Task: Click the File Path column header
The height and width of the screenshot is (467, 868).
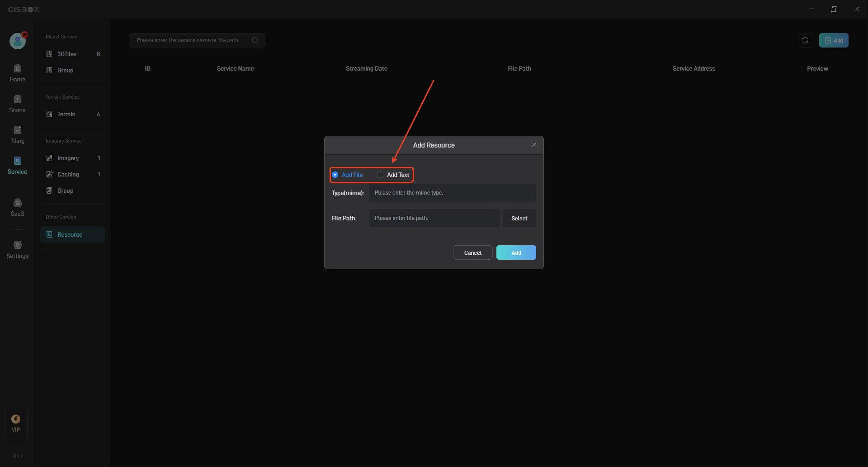Action: [x=519, y=68]
